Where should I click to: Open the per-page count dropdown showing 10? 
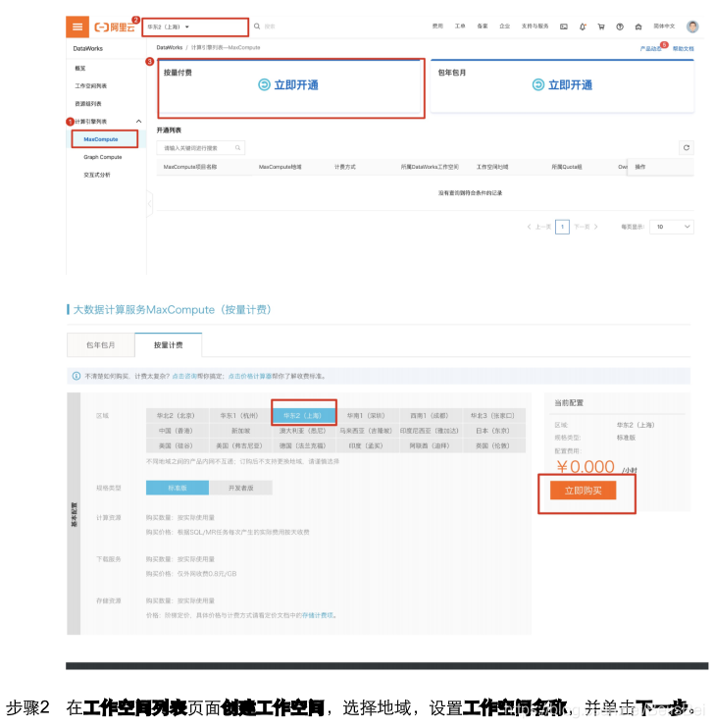[x=672, y=227]
